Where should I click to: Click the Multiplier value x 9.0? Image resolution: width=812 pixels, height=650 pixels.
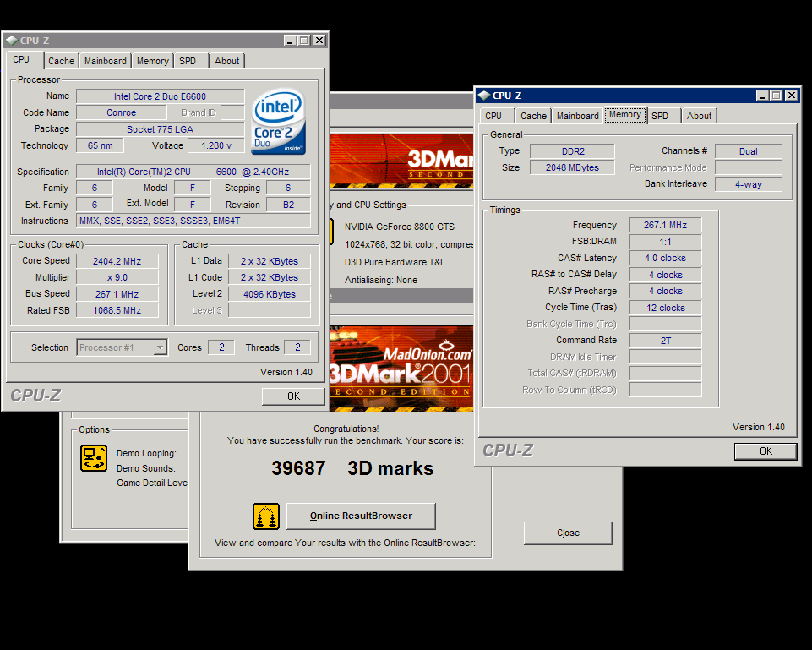tap(117, 277)
